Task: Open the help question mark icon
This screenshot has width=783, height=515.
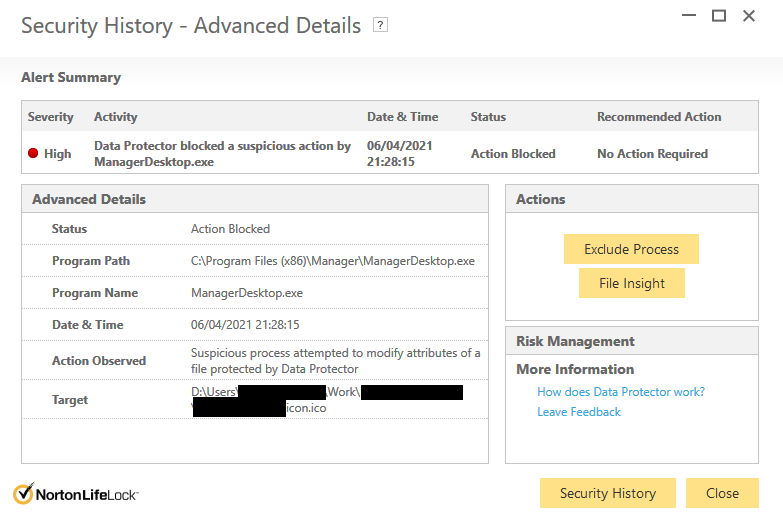Action: pos(381,25)
